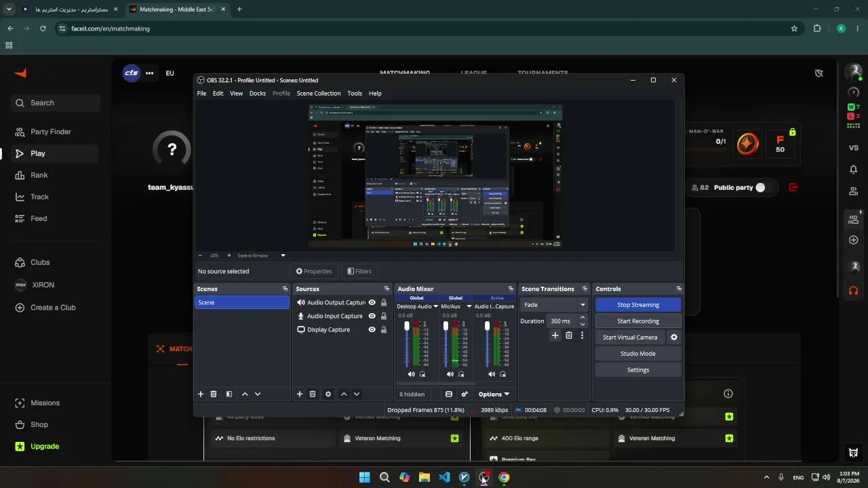Hide the Audio Output Capture source
Screen dimensions: 868x488
[x=372, y=302]
